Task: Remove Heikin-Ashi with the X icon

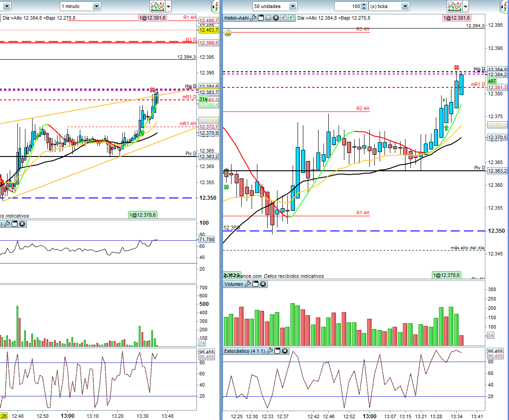Action: point(276,18)
